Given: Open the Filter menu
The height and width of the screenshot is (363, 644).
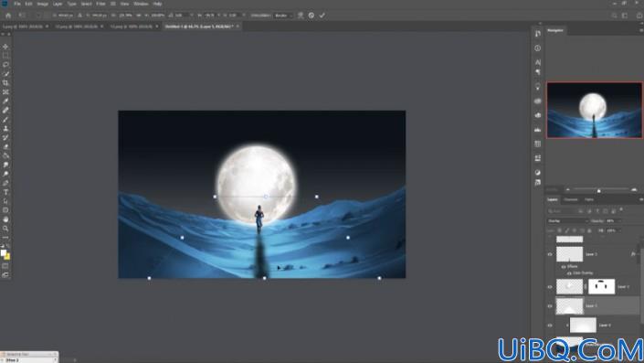Looking at the screenshot, I should [x=100, y=4].
